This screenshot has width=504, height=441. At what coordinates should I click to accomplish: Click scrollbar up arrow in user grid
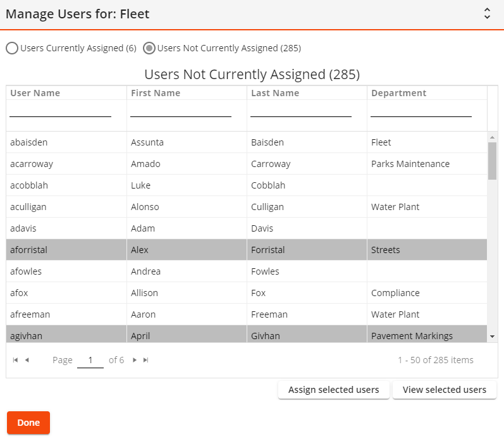click(492, 137)
